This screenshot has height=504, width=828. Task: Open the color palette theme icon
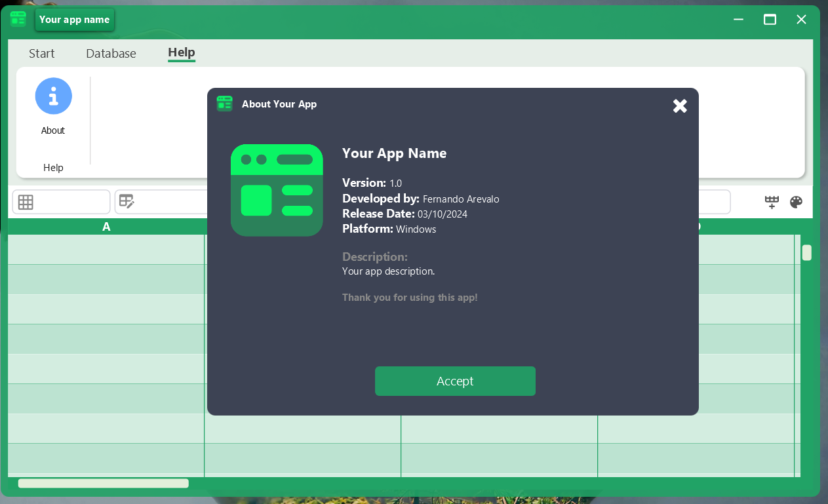pos(796,203)
